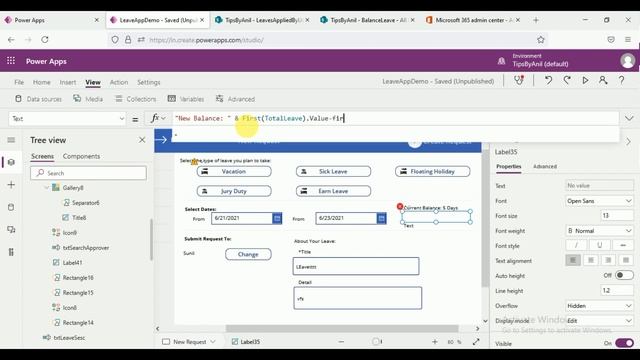The height and width of the screenshot is (360, 640).
Task: Bookmark this page with the star icon
Action: [541, 40]
